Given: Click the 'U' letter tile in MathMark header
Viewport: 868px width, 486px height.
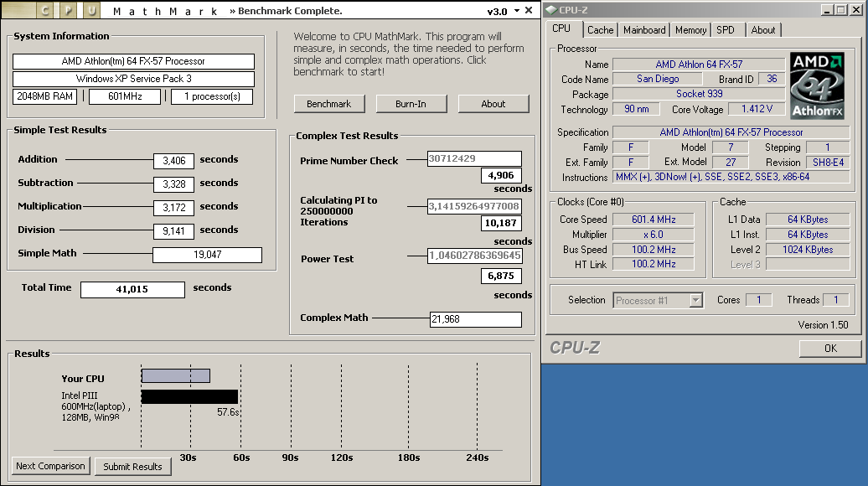Looking at the screenshot, I should (x=91, y=11).
